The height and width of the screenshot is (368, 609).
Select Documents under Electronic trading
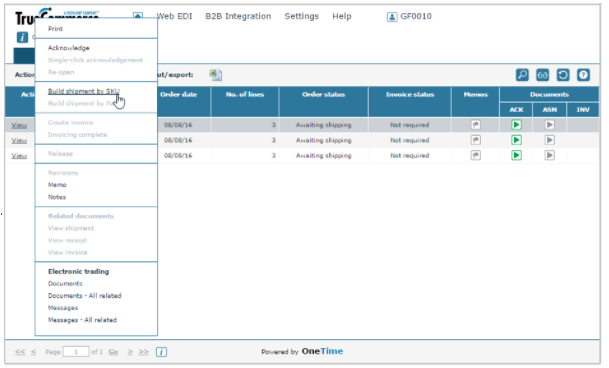65,284
